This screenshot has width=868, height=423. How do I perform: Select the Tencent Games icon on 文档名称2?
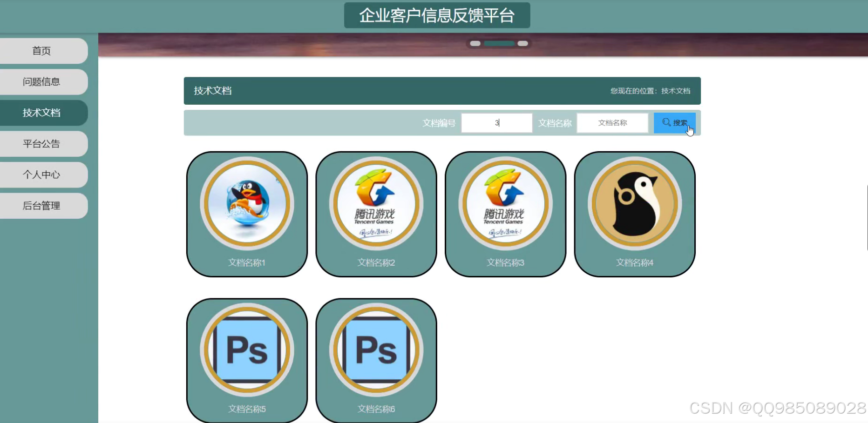click(376, 203)
